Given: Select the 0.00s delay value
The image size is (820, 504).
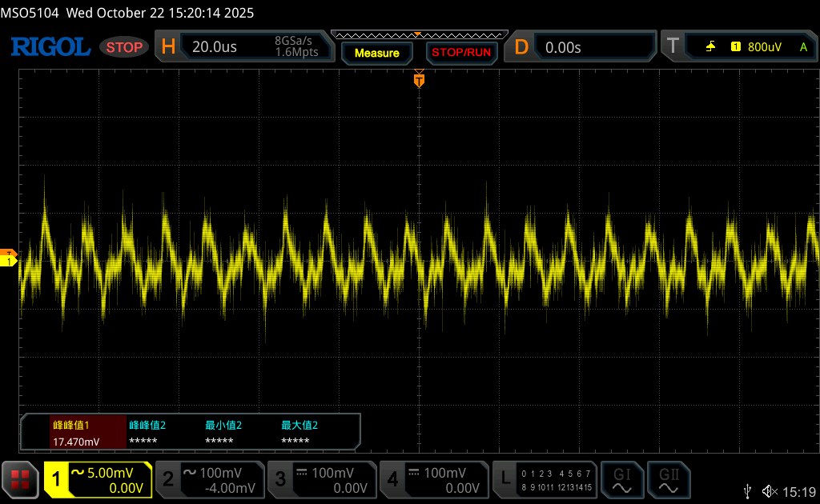Looking at the screenshot, I should [x=563, y=47].
